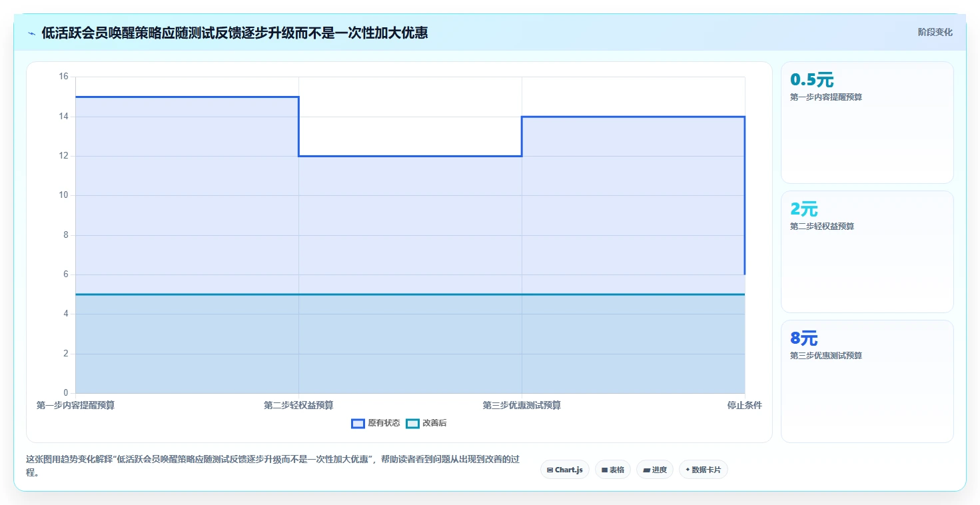Click the table icon in 表格 chip
The height and width of the screenshot is (505, 980).
604,470
